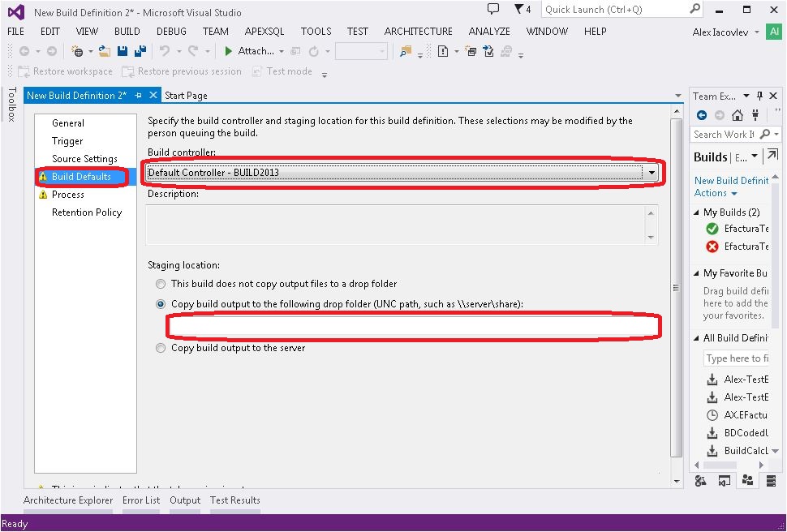This screenshot has height=532, width=787.
Task: Click the Description text box
Action: point(402,225)
